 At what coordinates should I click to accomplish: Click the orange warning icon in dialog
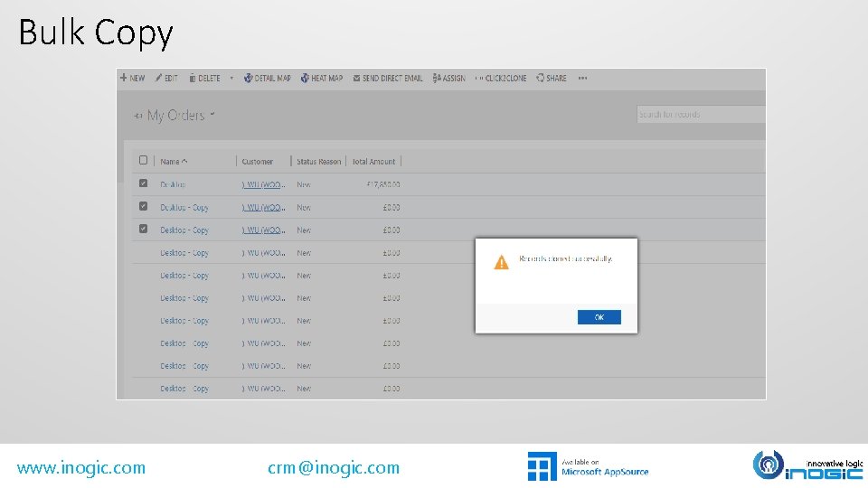pyautogui.click(x=501, y=262)
